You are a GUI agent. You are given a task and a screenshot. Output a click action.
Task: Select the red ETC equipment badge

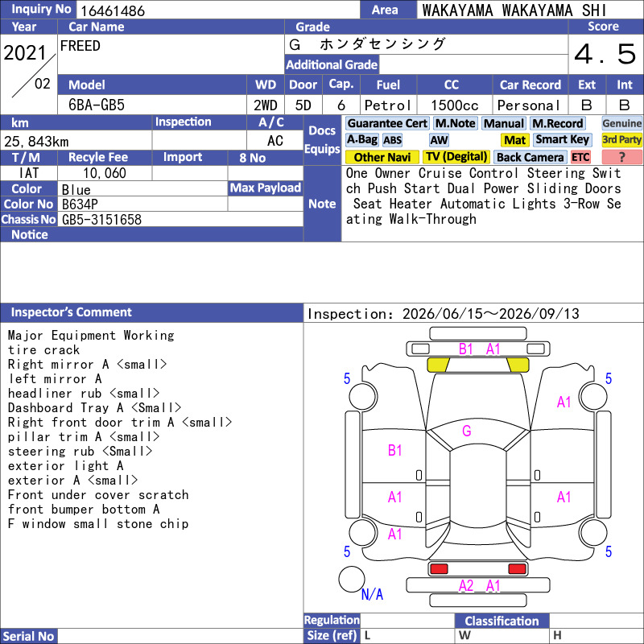pos(580,157)
